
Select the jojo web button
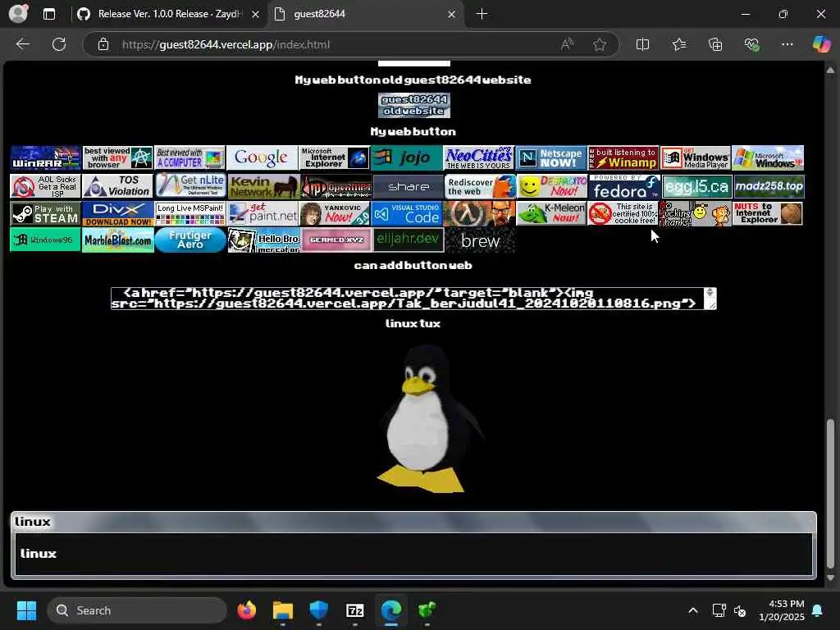pos(407,157)
